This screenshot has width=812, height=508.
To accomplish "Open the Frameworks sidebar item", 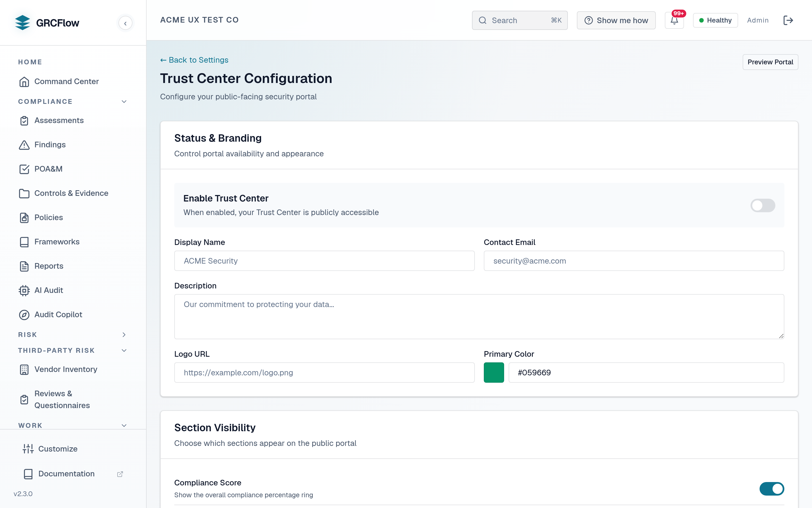I will click(x=73, y=242).
